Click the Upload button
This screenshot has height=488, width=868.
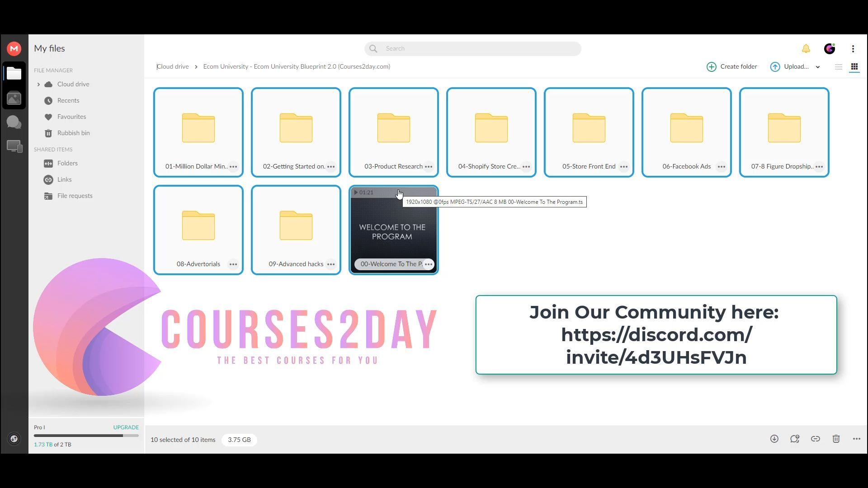pos(789,67)
